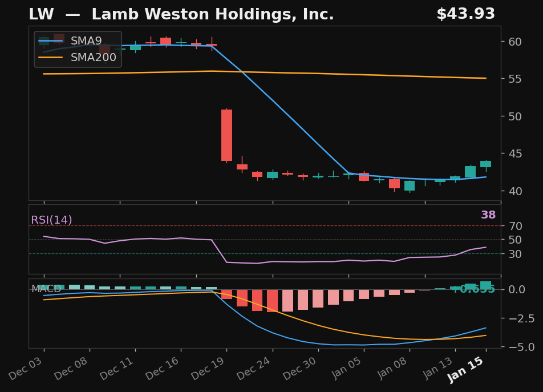Click the MACD −5.0 axis label
The image size is (543, 392).
click(x=521, y=347)
